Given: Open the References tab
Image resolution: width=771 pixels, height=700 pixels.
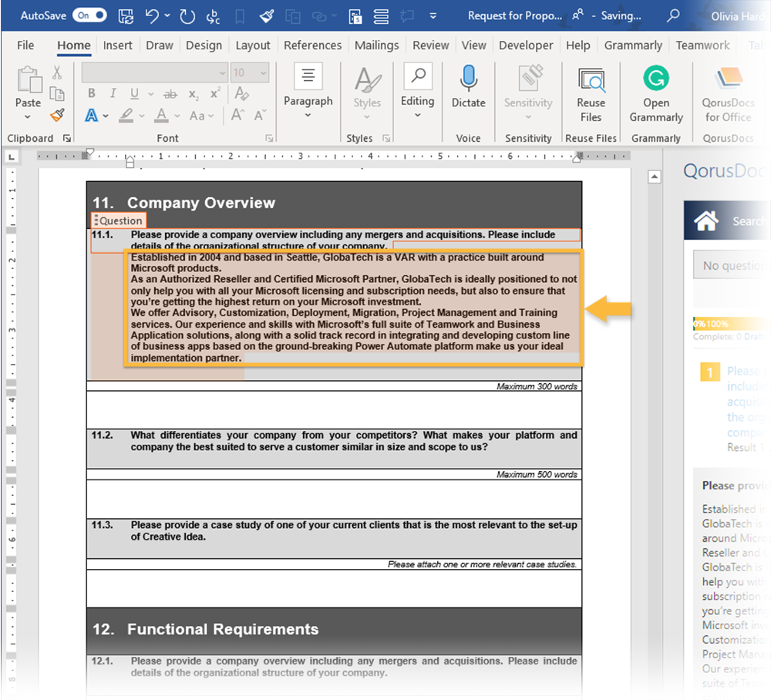Looking at the screenshot, I should click(x=313, y=45).
